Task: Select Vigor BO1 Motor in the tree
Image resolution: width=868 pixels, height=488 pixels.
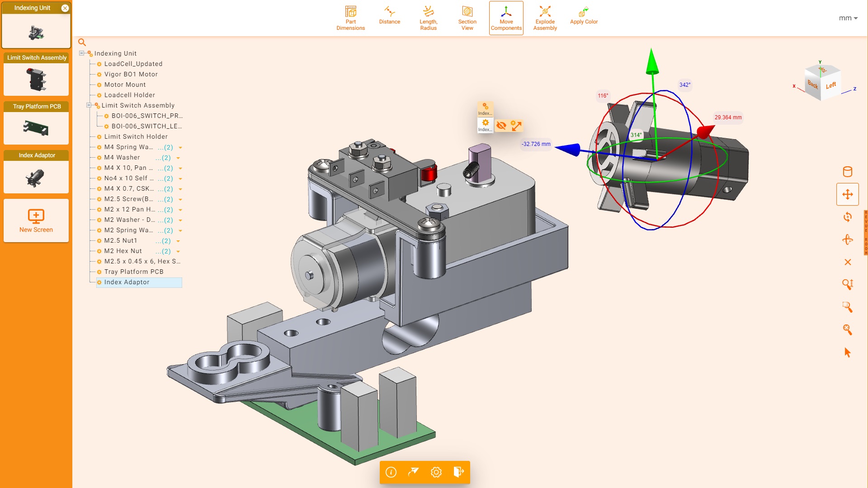Action: pyautogui.click(x=131, y=74)
